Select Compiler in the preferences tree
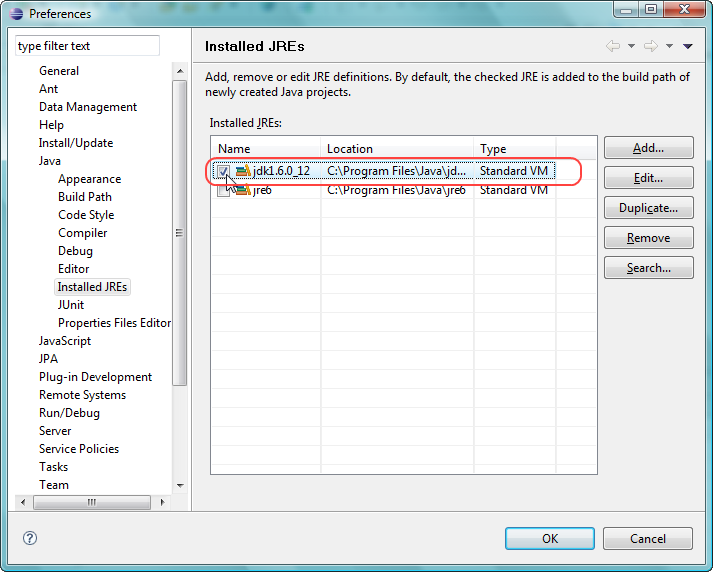This screenshot has width=713, height=572. (x=82, y=233)
